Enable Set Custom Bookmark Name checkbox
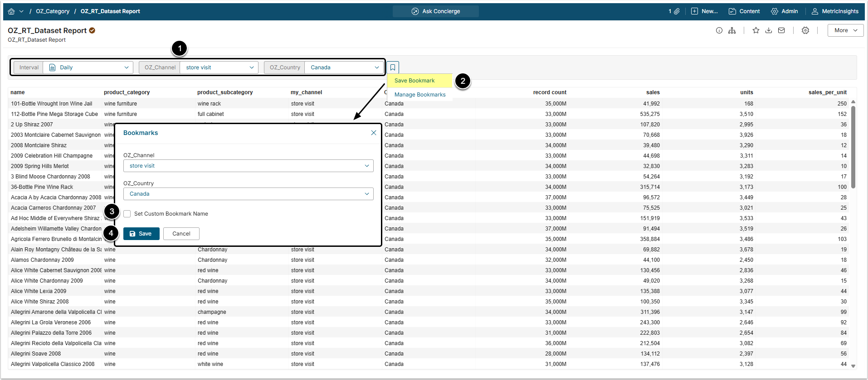Viewport: 868px width, 380px height. (x=127, y=214)
